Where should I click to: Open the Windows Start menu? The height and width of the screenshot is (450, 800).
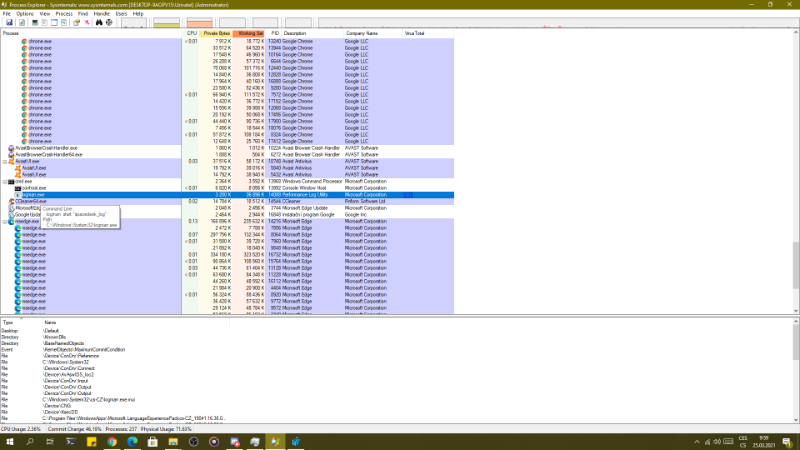[10, 441]
